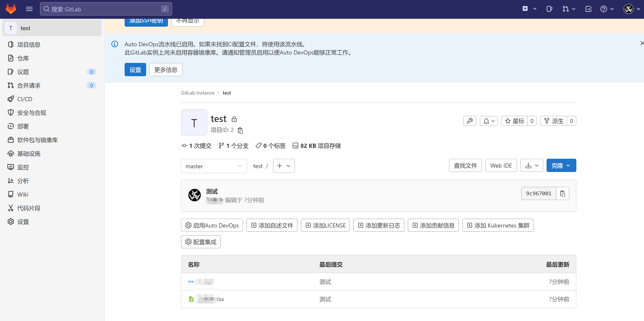Click 添加 Kubernetes 集群 button
This screenshot has width=644, height=321.
click(x=498, y=225)
